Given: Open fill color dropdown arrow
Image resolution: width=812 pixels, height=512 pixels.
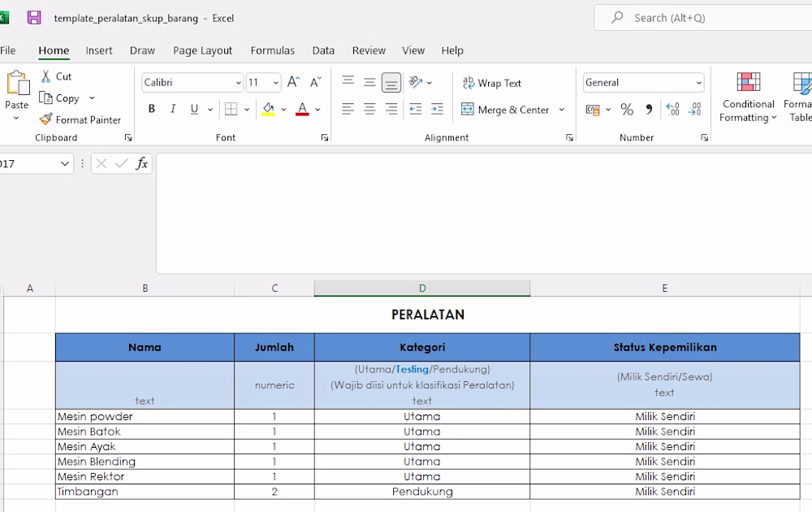Looking at the screenshot, I should coord(283,110).
